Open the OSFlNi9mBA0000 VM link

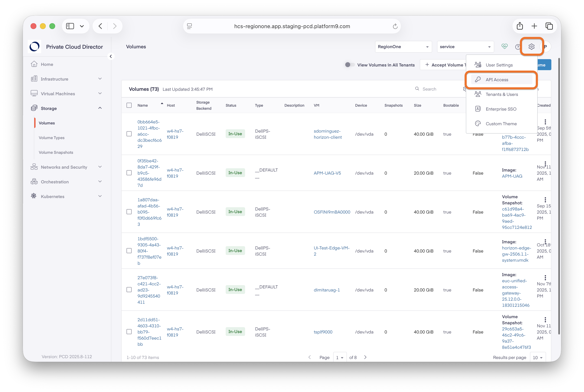[332, 212]
